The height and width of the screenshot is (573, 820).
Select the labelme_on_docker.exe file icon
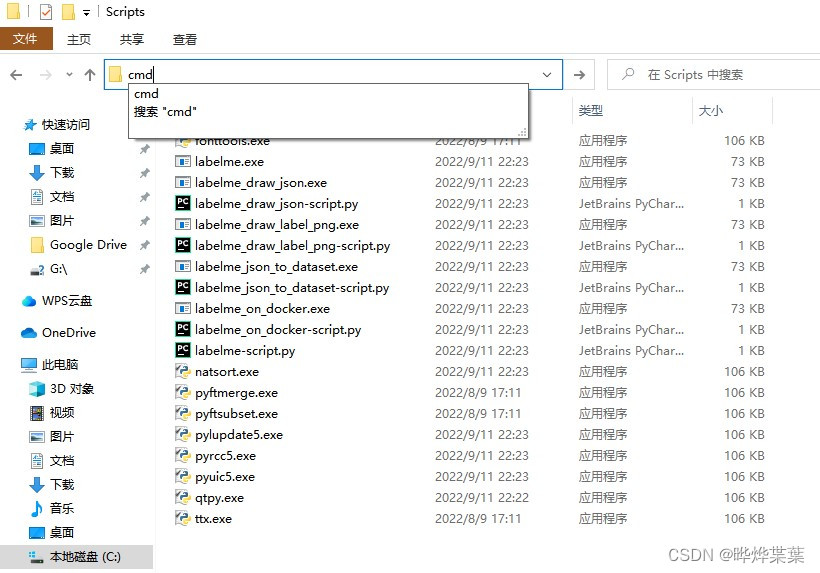click(183, 308)
